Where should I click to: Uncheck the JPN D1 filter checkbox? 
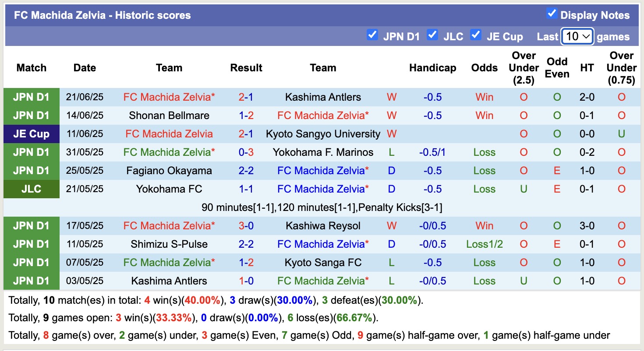372,35
